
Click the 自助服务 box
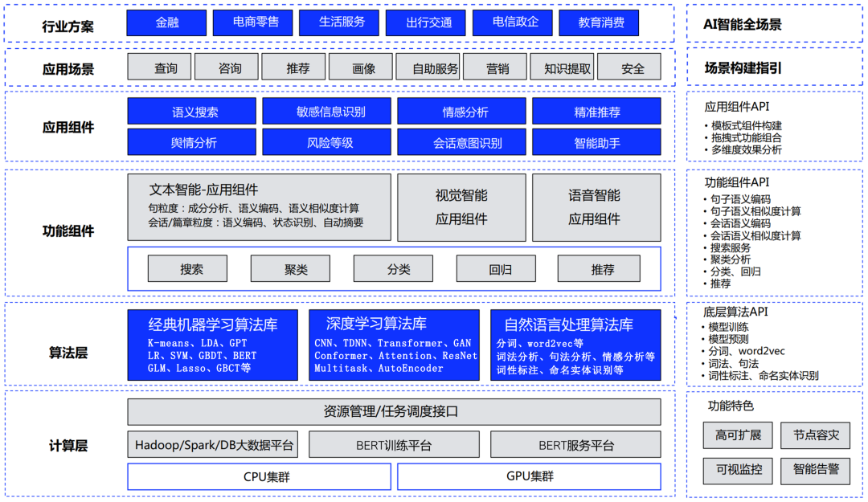tap(428, 67)
